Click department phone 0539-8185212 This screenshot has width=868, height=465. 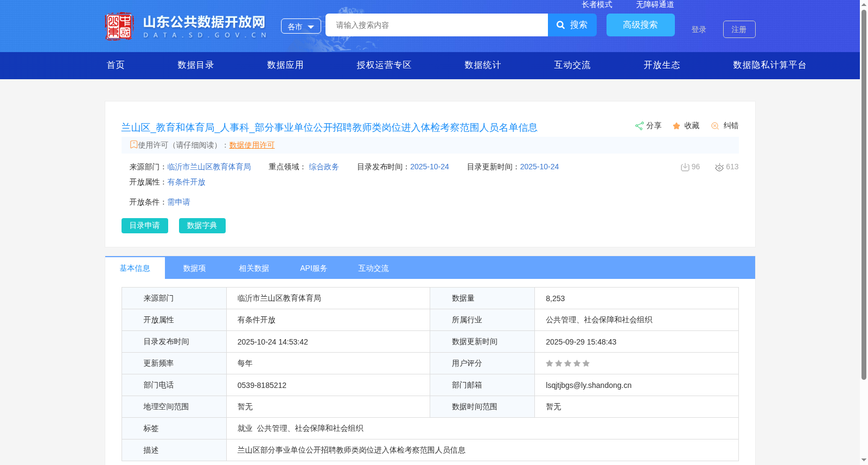click(x=262, y=385)
